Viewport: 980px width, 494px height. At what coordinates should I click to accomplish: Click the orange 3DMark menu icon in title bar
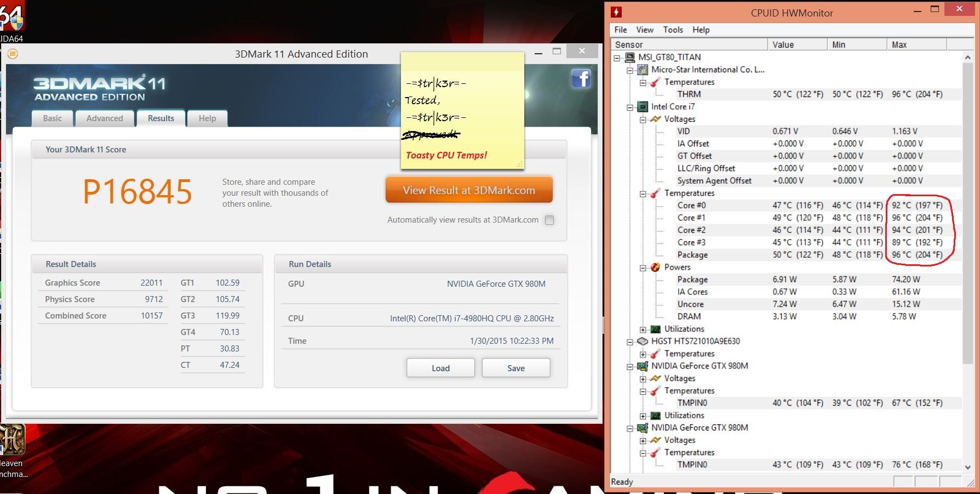[13, 54]
